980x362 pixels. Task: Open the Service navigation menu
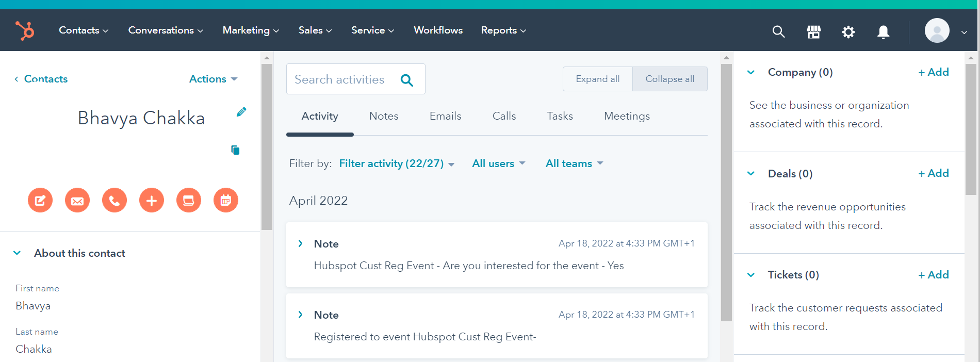tap(372, 30)
